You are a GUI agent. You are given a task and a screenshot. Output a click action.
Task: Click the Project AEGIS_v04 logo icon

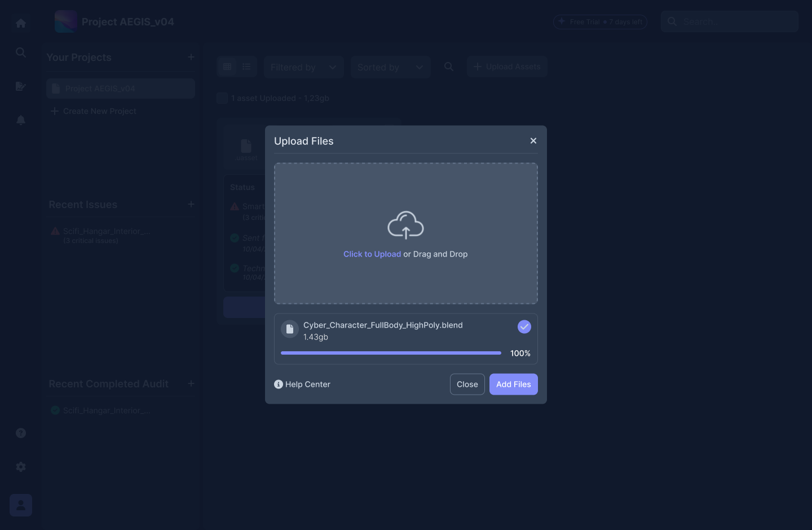tap(66, 21)
